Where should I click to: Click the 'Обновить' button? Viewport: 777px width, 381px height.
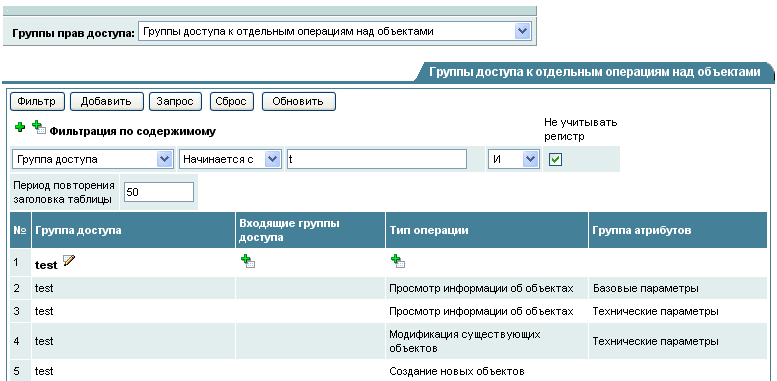coord(298,102)
